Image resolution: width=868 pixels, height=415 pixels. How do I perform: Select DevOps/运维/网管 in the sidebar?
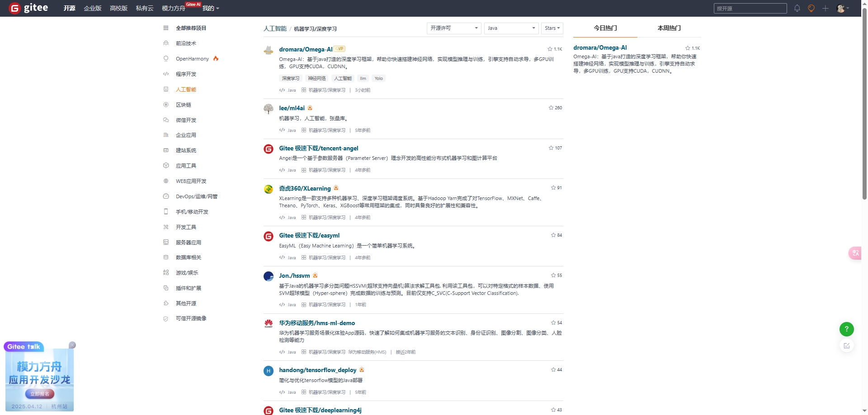click(197, 196)
